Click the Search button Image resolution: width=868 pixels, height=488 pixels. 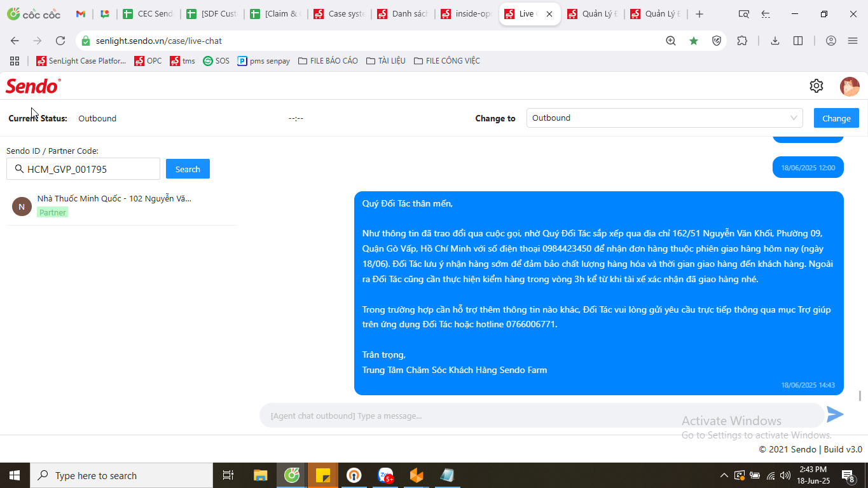[x=188, y=169]
